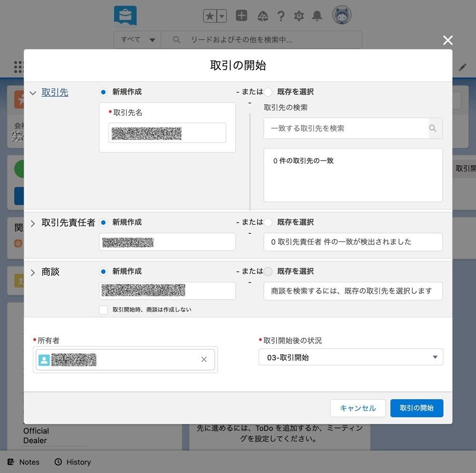Select 既存を選択 radio for 取引先
This screenshot has height=473, width=476.
point(268,92)
